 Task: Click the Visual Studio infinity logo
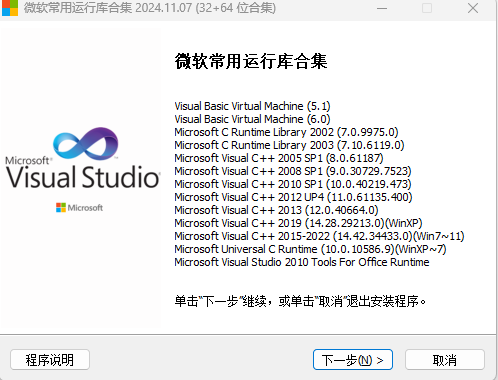click(x=86, y=144)
